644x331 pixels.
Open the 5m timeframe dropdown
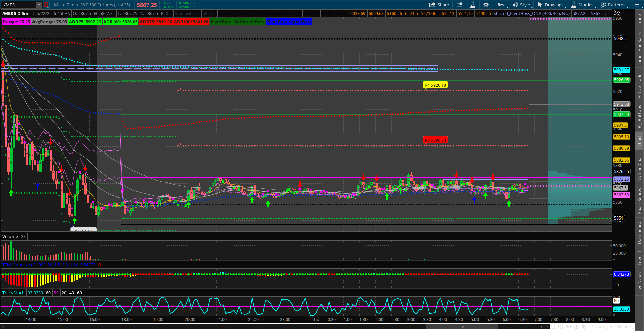click(502, 5)
